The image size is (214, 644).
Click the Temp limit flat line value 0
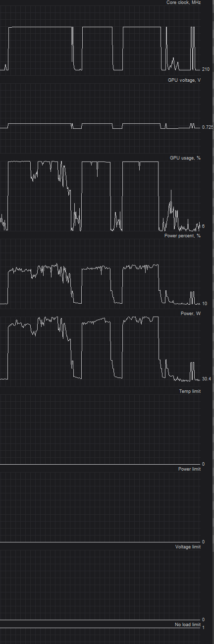click(x=203, y=464)
